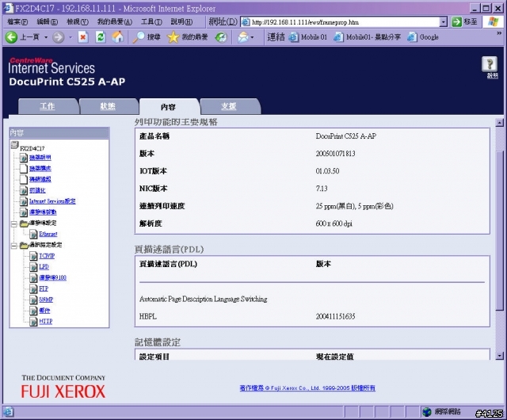This screenshot has height=420, width=507.
Task: Stop page loading with the red X icon
Action: [x=83, y=37]
